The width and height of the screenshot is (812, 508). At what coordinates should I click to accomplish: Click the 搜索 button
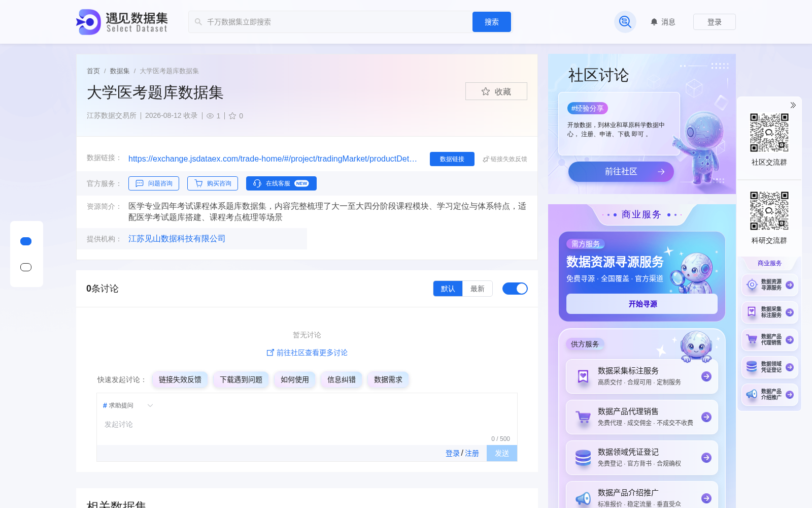[492, 22]
